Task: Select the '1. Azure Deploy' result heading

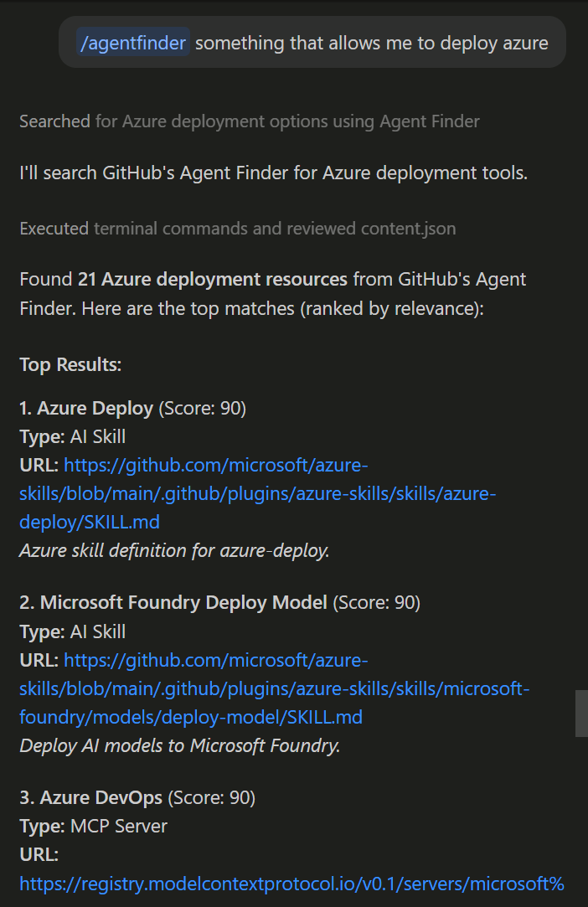Action: tap(86, 409)
